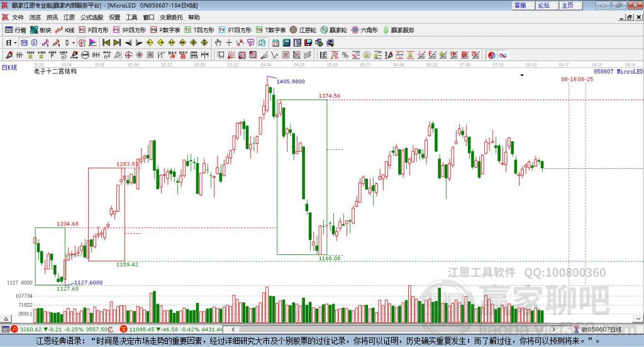The width and height of the screenshot is (644, 347).
Task: Open the 江恩 menu
Action: pyautogui.click(x=69, y=17)
